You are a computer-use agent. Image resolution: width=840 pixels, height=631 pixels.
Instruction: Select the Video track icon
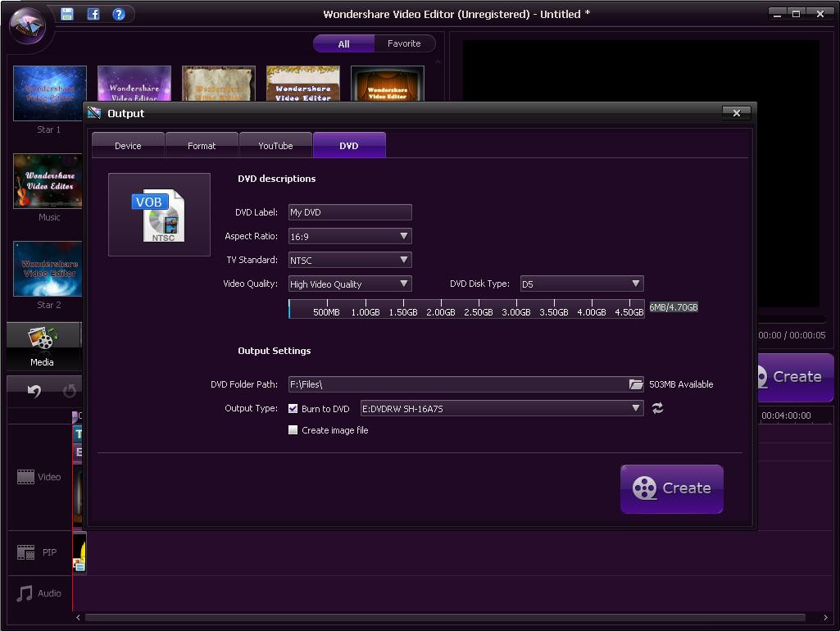coord(25,477)
